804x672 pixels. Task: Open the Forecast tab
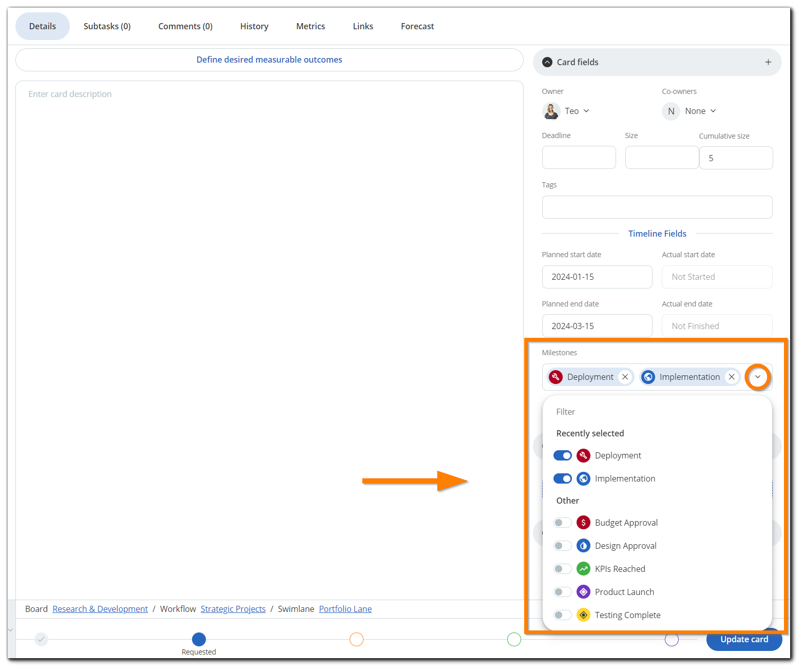pyautogui.click(x=417, y=26)
